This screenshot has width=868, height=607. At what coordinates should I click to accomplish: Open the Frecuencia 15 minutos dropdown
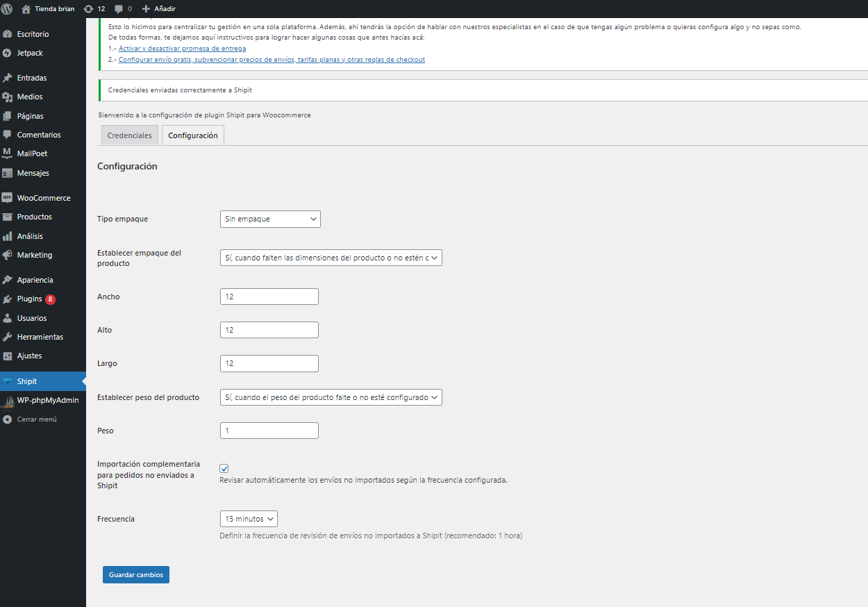(x=249, y=519)
